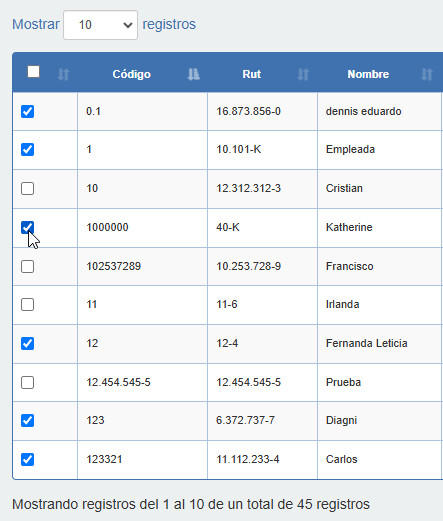Click sort arrows icon in Nombre column
The height and width of the screenshot is (521, 443).
[427, 74]
